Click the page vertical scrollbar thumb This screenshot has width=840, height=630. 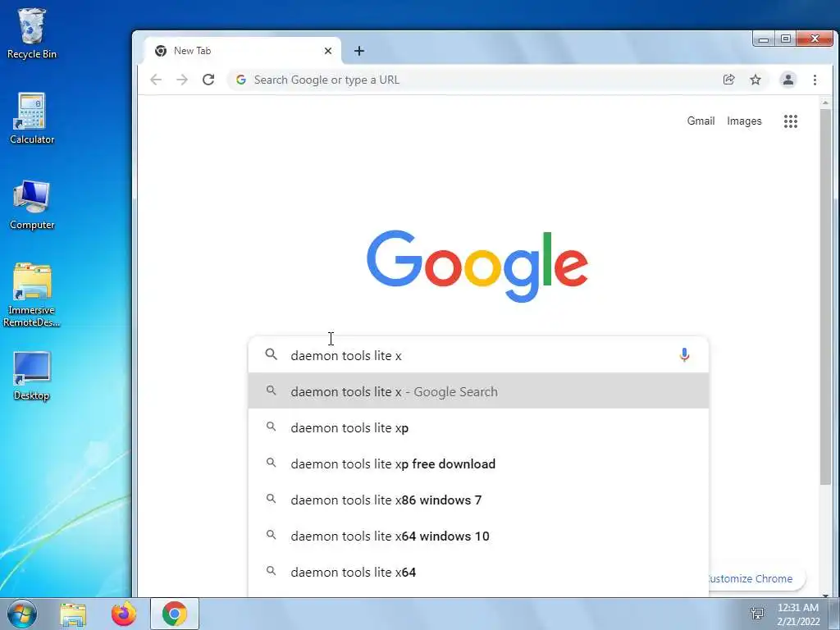(x=825, y=297)
